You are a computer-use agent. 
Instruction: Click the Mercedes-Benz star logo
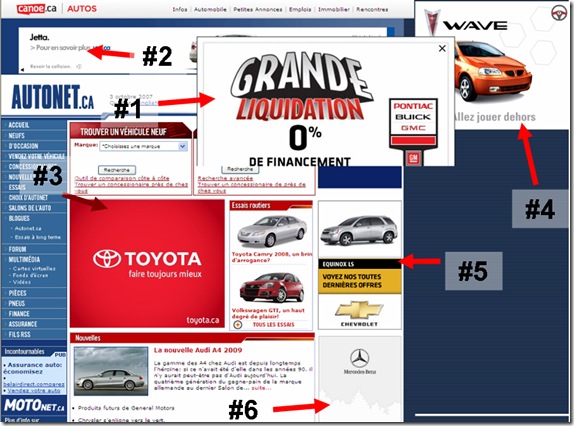(359, 358)
